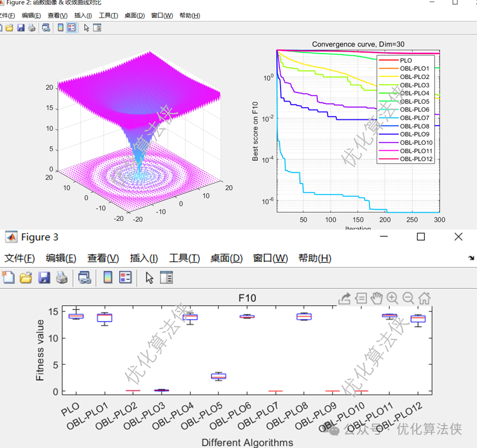Collapse toolbar arrow at Figure 3 menu right
The image size is (477, 448).
471,258
